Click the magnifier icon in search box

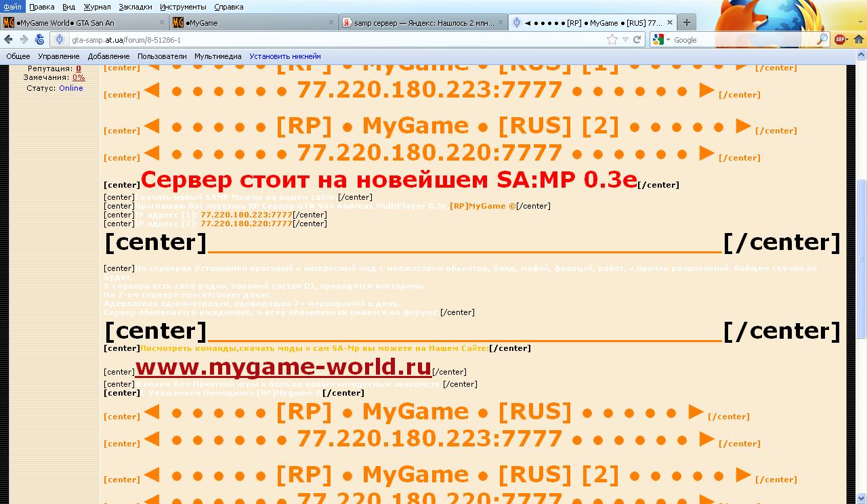[x=822, y=39]
